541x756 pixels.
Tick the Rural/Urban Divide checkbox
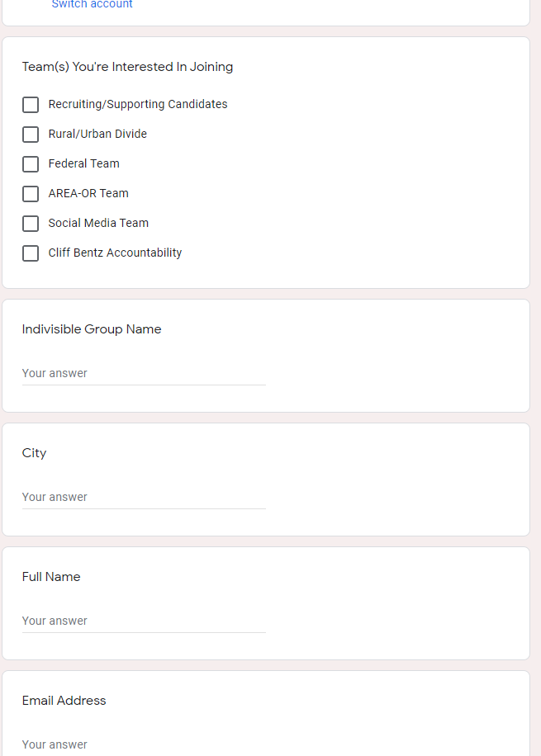31,135
